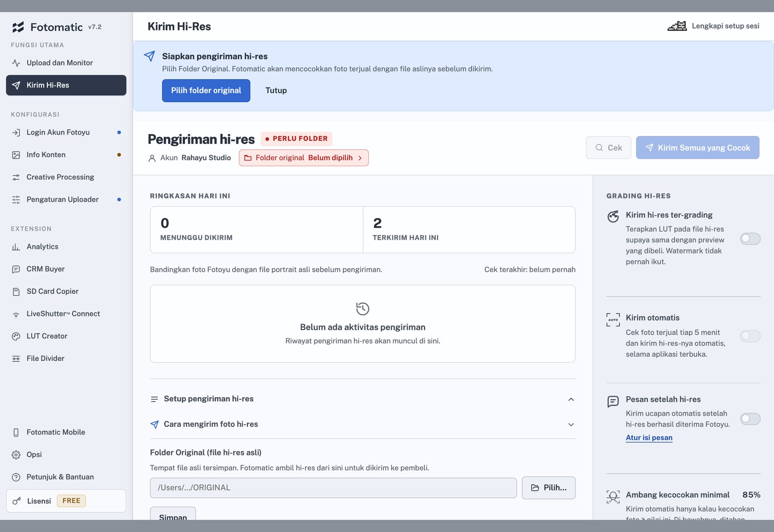The width and height of the screenshot is (774, 532).
Task: Open LUT Creator
Action: coord(66,336)
